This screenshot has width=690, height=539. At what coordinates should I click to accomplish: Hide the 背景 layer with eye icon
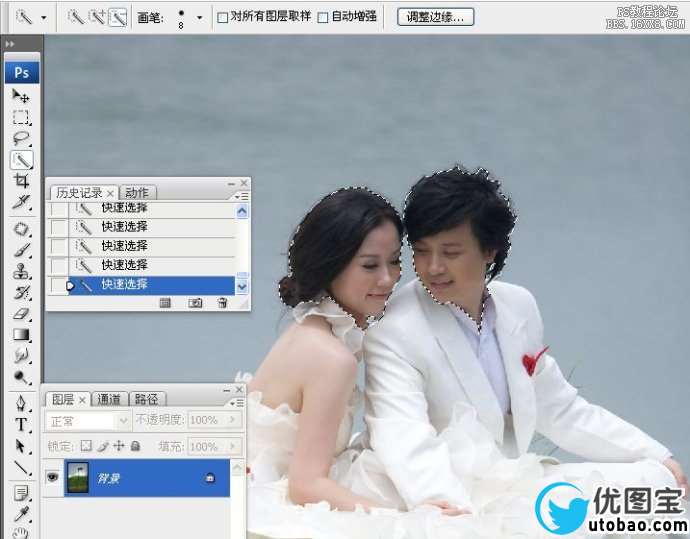(x=53, y=478)
